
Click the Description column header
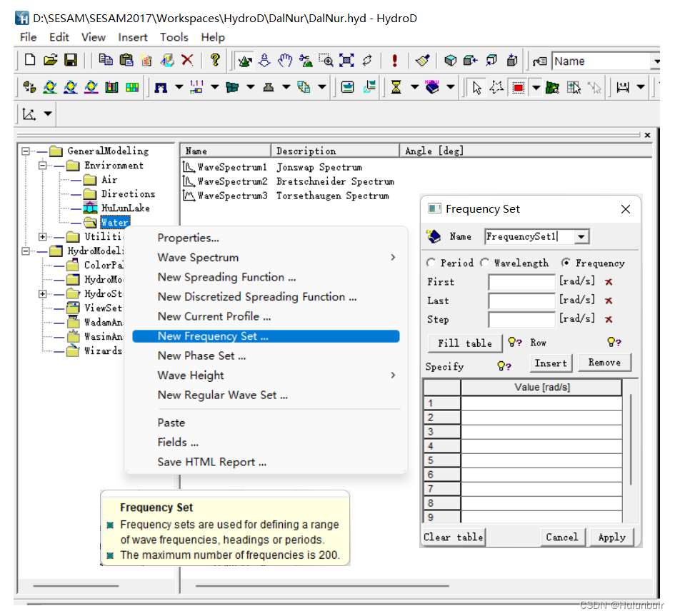(335, 151)
